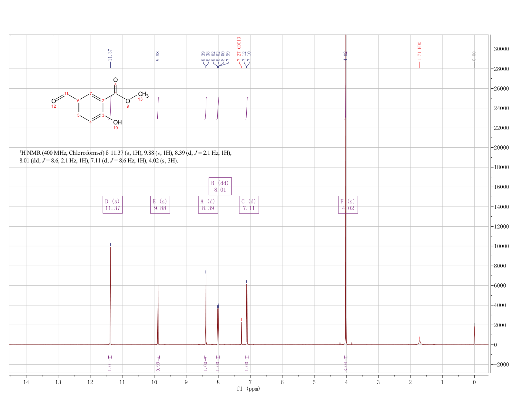Click the B (dd) 8.01 multiplet label
Screen dimensions: 532x411
pos(220,186)
